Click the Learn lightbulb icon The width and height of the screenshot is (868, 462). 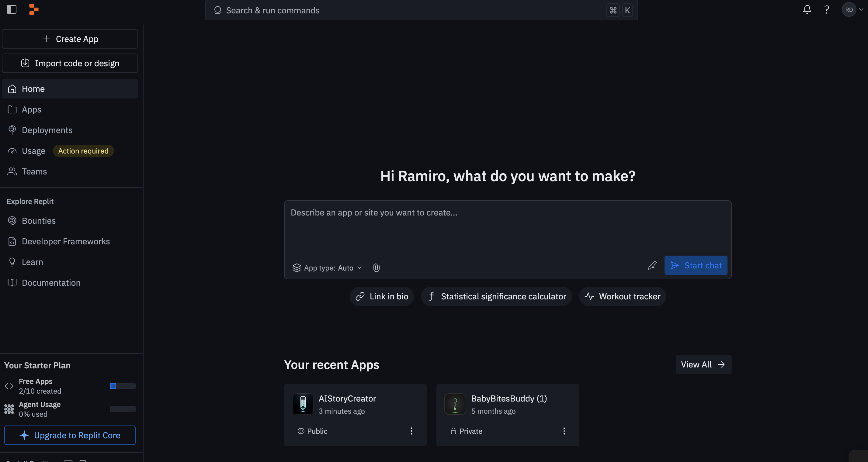click(12, 262)
